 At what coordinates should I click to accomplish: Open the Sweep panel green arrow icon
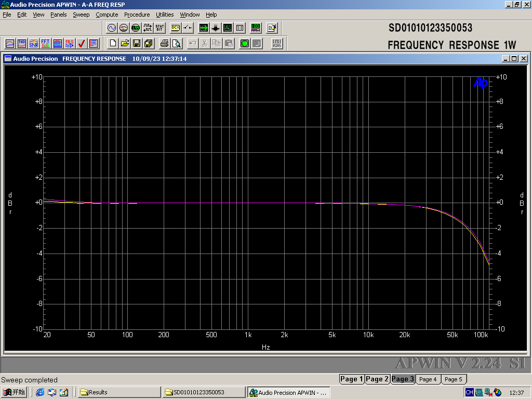[204, 28]
